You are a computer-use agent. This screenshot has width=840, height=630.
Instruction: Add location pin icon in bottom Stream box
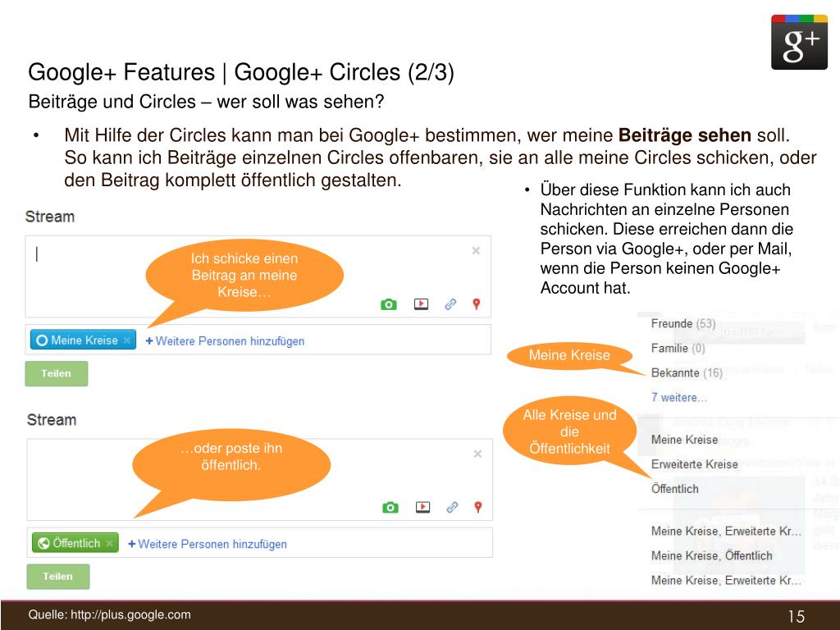pos(478,507)
